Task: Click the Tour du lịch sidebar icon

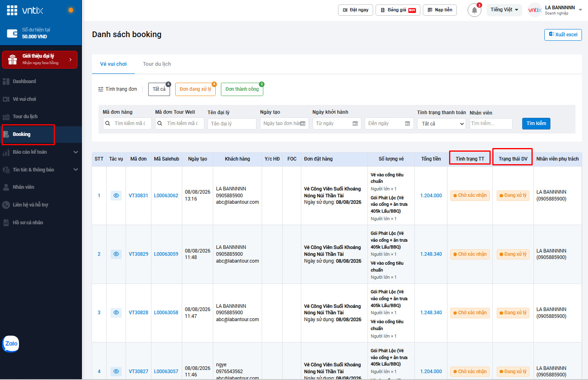Action: click(6, 117)
